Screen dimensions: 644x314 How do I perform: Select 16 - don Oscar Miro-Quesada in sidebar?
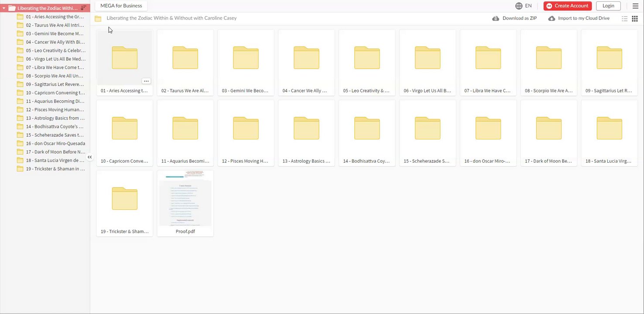pyautogui.click(x=50, y=143)
